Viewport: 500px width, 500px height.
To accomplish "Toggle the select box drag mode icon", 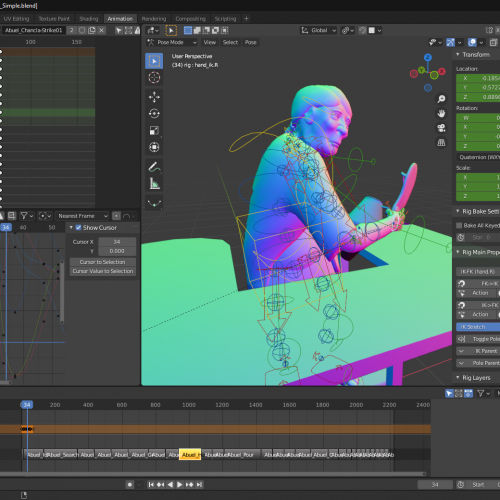I will tap(171, 31).
